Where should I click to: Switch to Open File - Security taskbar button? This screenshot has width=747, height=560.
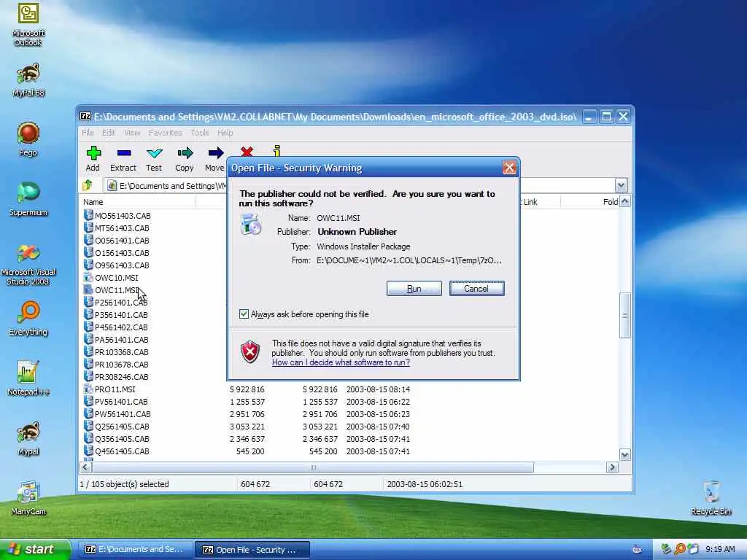(252, 550)
